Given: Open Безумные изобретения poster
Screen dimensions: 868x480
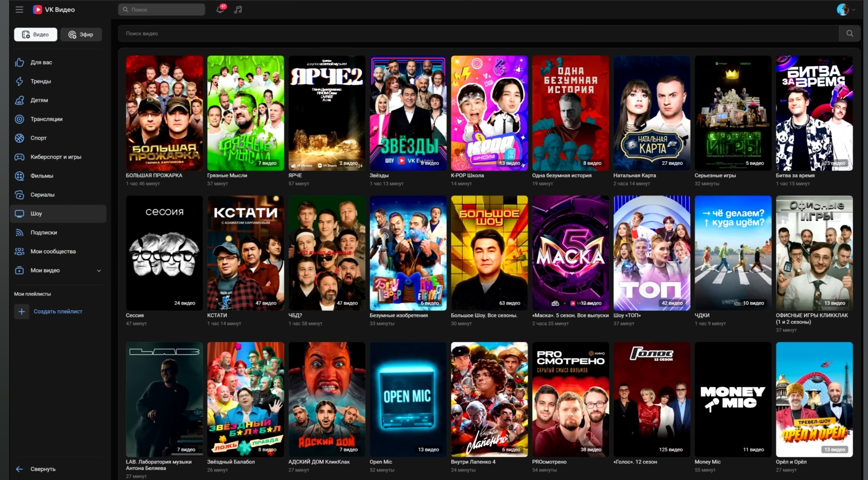Looking at the screenshot, I should [x=408, y=253].
